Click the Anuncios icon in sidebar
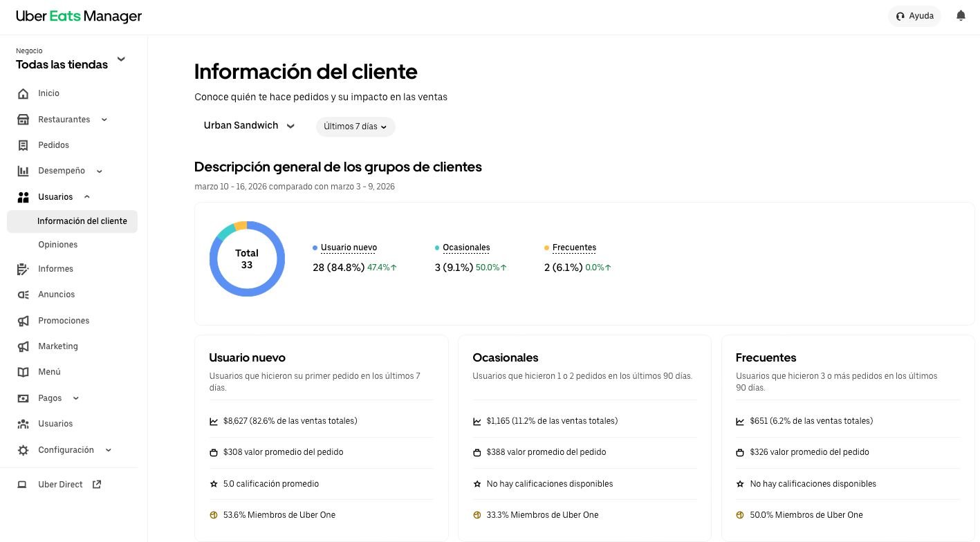980x542 pixels. [x=24, y=295]
